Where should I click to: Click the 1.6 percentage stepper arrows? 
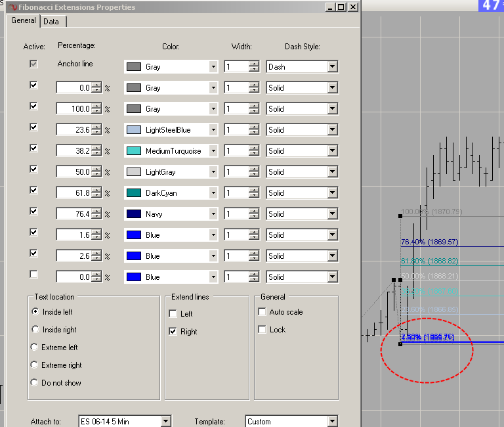[96, 235]
